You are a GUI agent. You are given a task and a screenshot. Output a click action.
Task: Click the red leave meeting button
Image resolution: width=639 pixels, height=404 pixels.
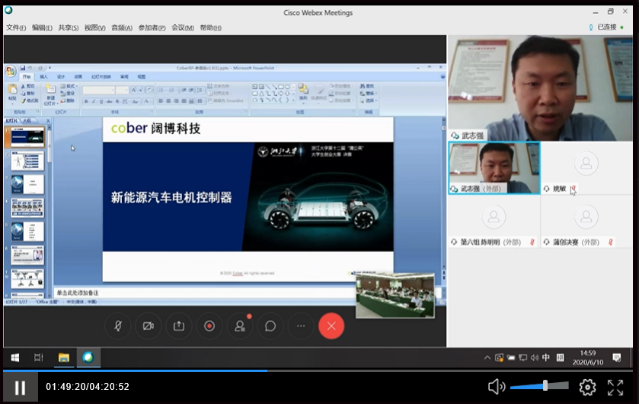coord(331,326)
